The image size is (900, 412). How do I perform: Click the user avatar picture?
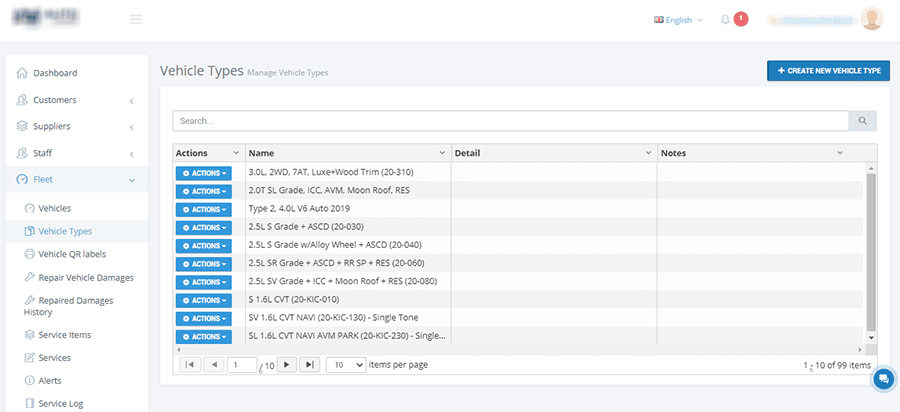(x=871, y=19)
